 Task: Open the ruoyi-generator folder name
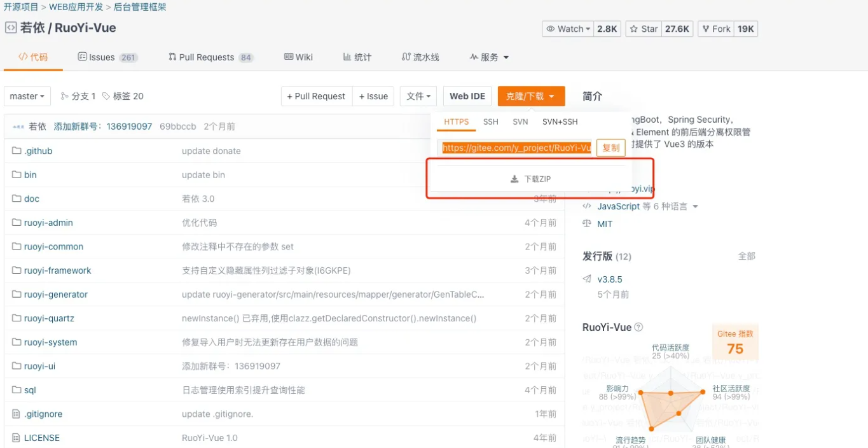click(x=56, y=295)
